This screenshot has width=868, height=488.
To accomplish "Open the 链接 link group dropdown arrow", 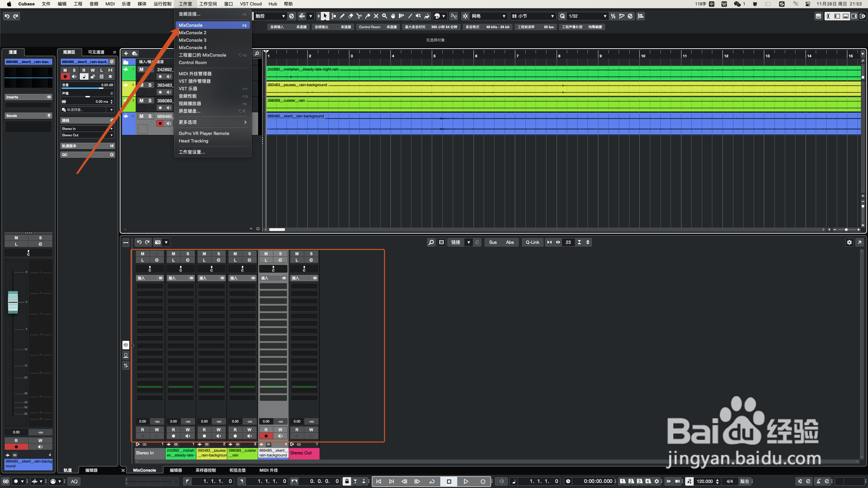I will tap(468, 242).
